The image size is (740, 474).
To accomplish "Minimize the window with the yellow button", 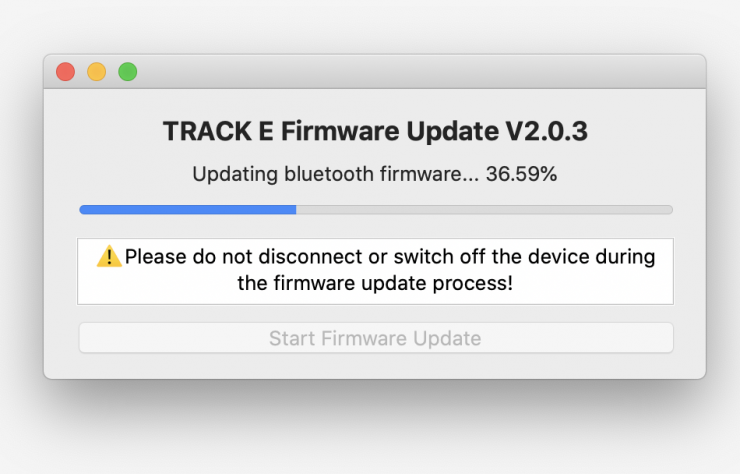I will point(96,72).
